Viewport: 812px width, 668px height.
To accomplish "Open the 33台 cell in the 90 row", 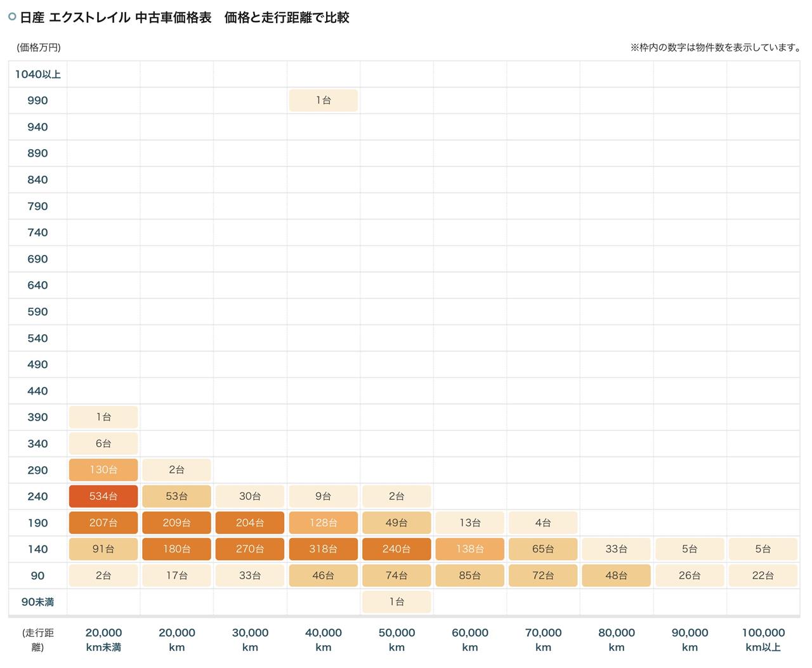I will 250,575.
